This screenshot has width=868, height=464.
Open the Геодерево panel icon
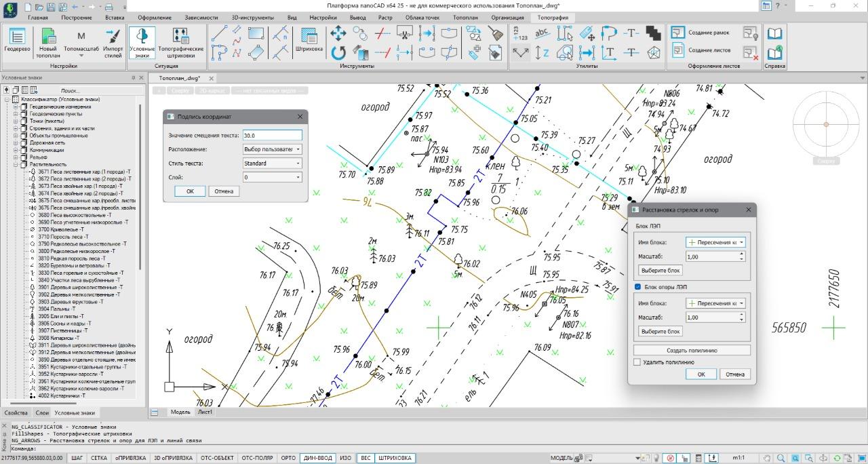tap(17, 37)
